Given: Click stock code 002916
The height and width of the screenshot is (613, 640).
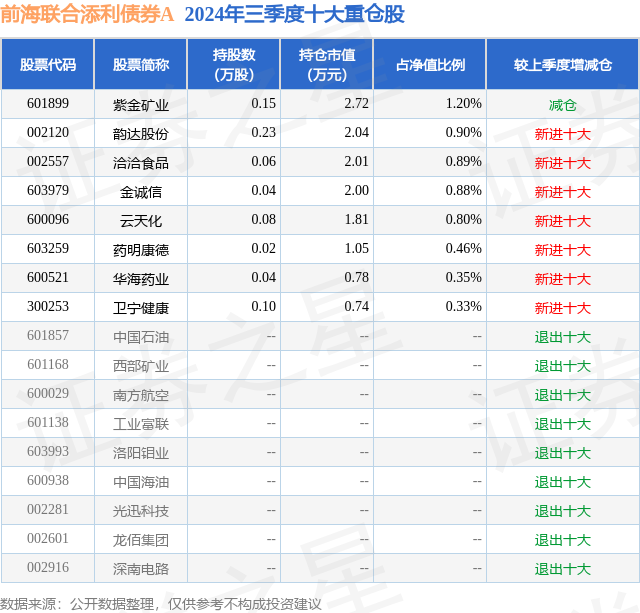Looking at the screenshot, I should click(48, 567).
